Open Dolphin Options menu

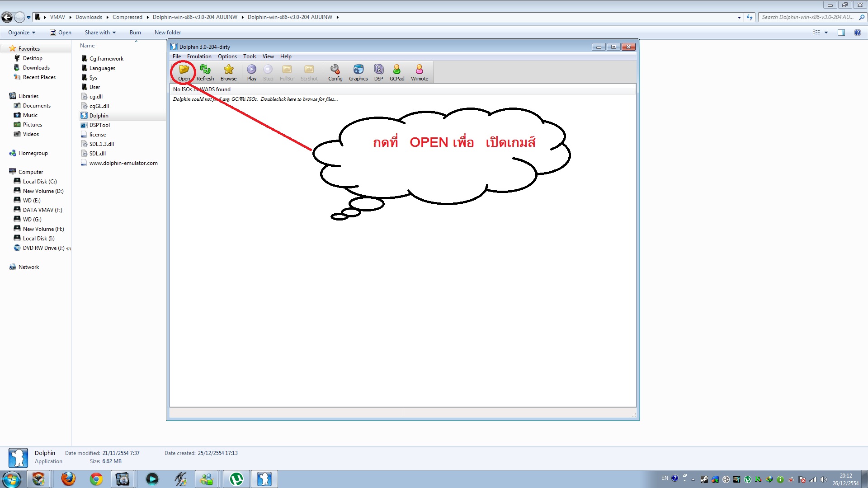click(x=227, y=56)
